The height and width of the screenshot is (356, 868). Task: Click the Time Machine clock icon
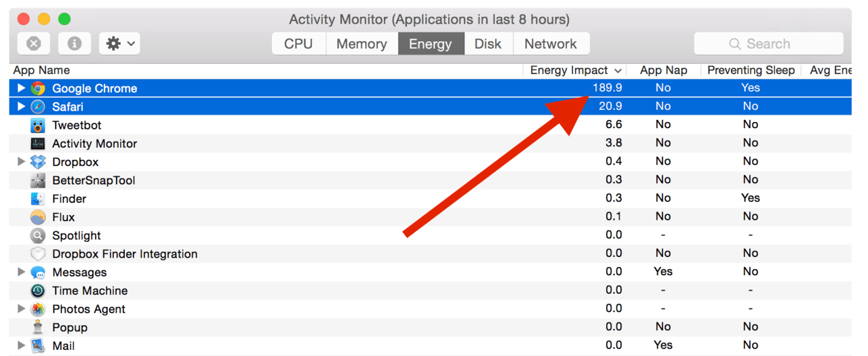[x=38, y=291]
